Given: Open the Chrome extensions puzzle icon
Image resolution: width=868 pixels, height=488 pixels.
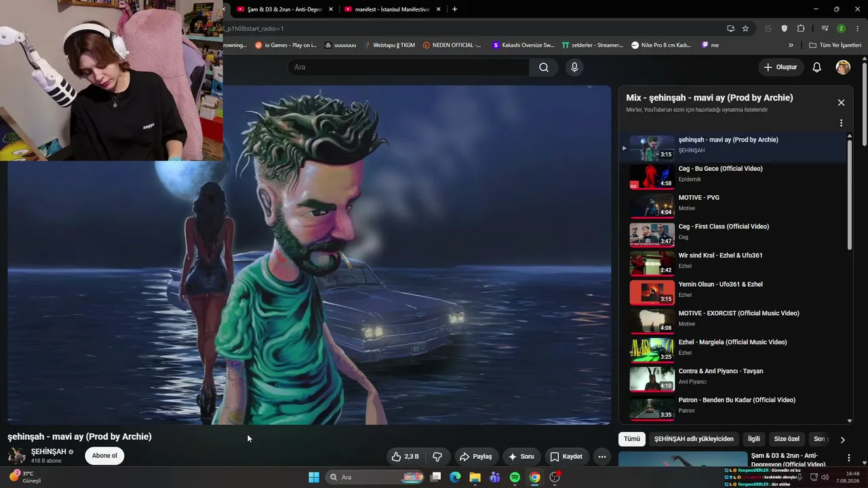Looking at the screenshot, I should 801,28.
